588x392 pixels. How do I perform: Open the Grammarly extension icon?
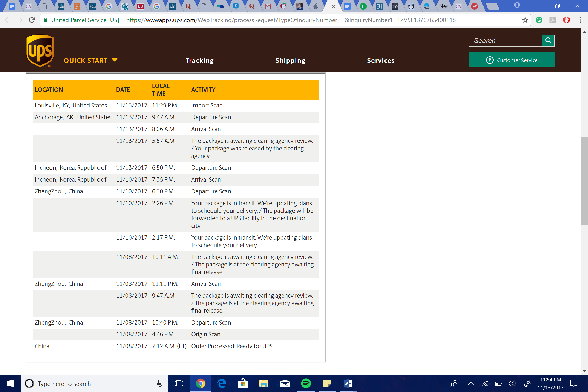539,20
